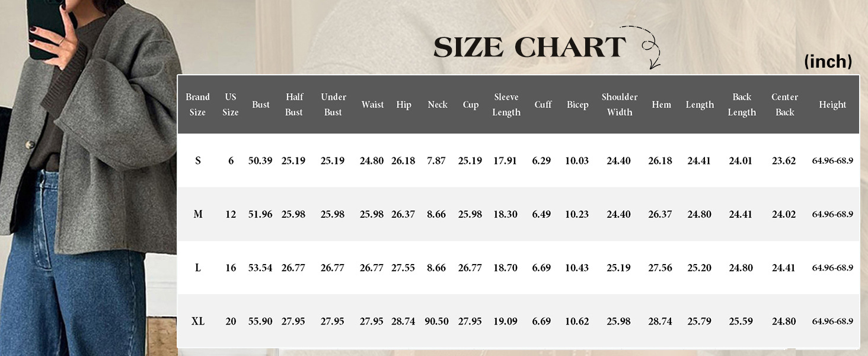
Task: Click the US size 12 cell
Action: pos(231,214)
